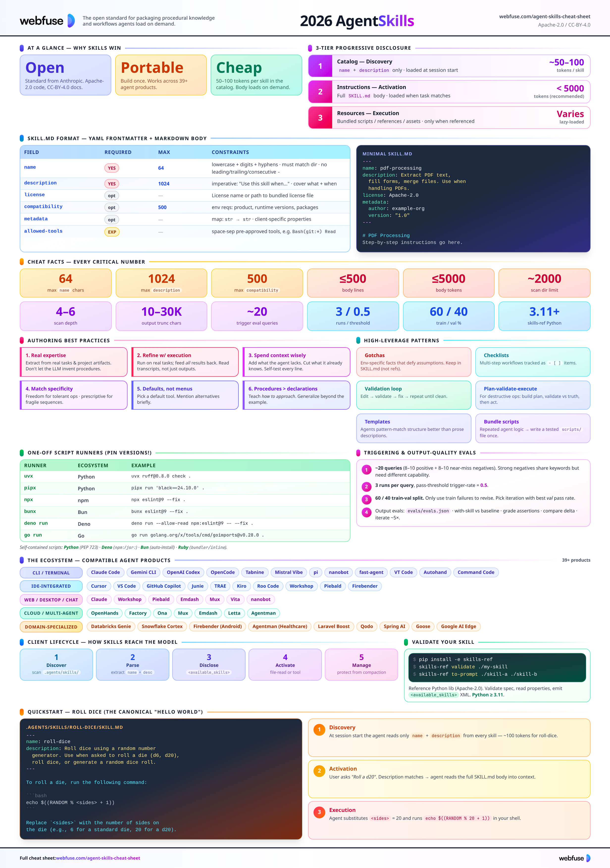Select lifecycle step 3 Disclose
This screenshot has height=868, width=610.
tap(209, 665)
